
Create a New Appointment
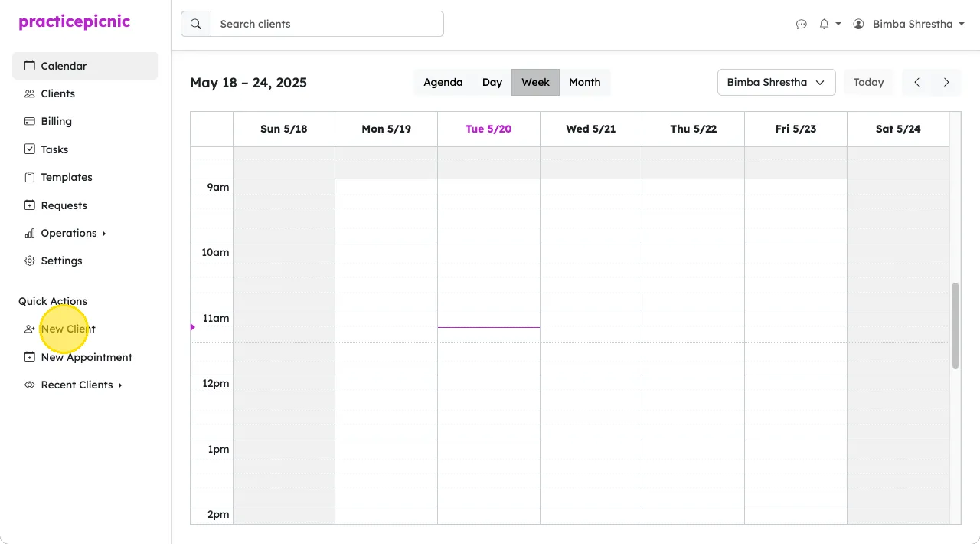(x=87, y=357)
